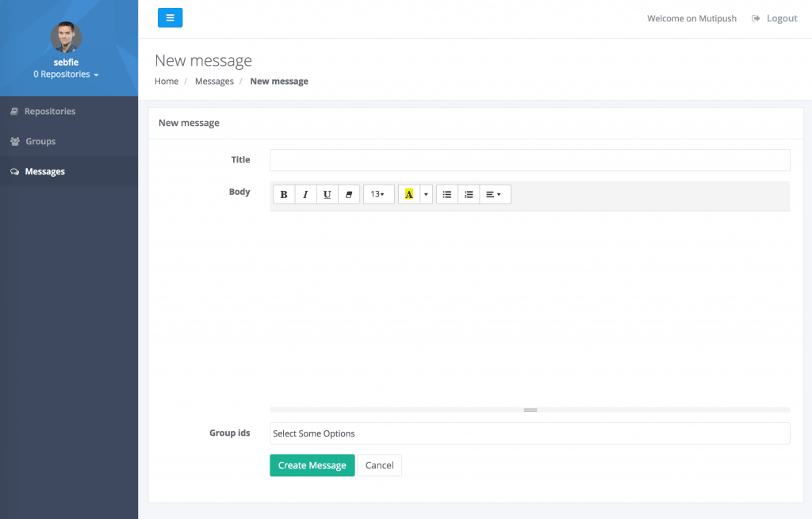
Task: Apply bold formatting in the body editor
Action: pos(284,195)
